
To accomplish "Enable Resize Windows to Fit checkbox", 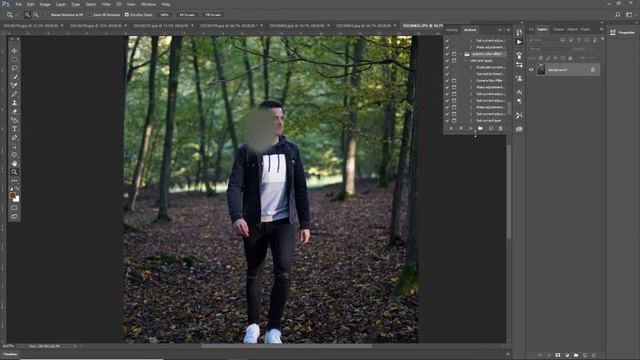I will 48,15.
